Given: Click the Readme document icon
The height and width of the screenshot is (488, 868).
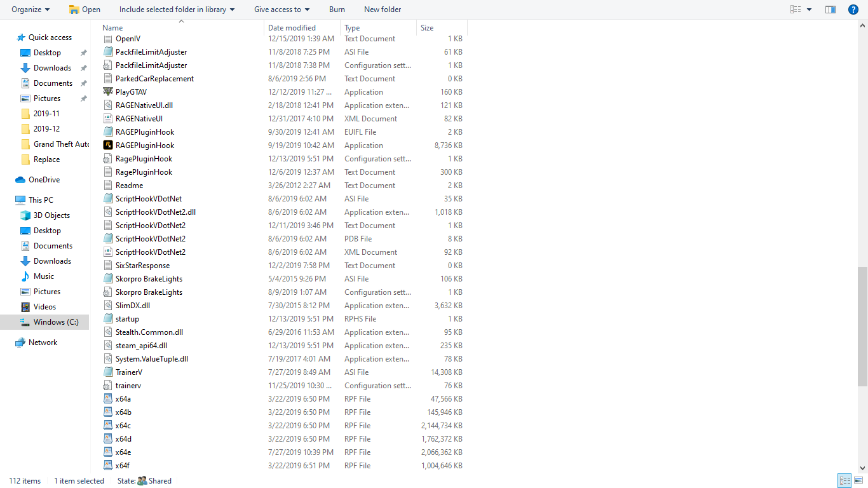Looking at the screenshot, I should coord(108,186).
